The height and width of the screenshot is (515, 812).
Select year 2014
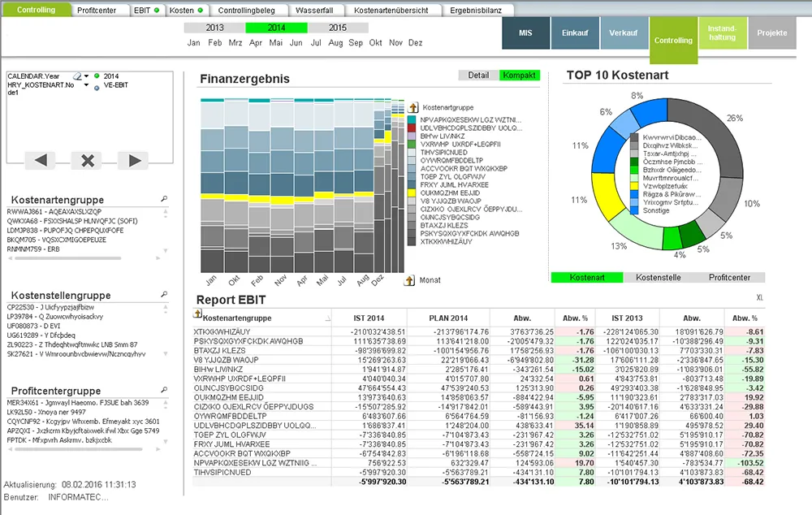276,28
